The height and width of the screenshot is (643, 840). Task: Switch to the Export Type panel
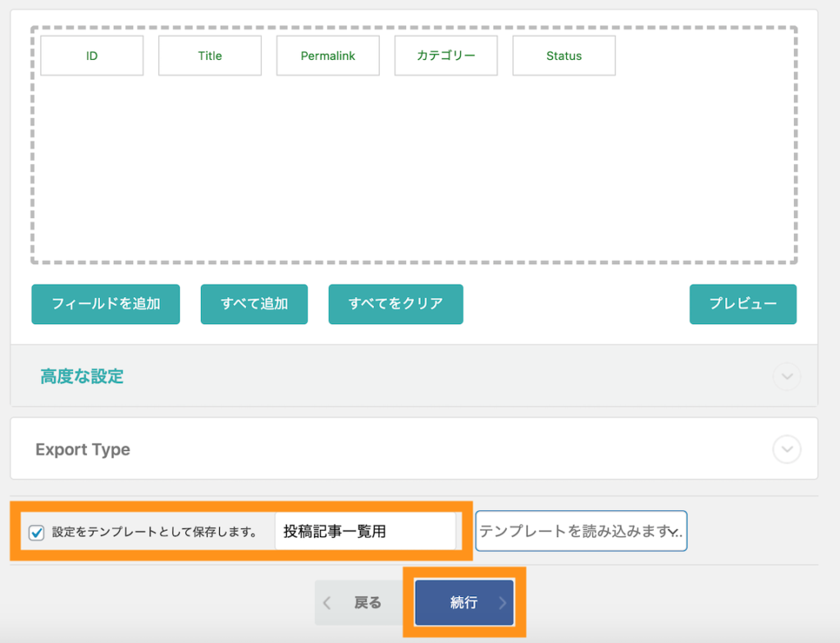point(83,449)
